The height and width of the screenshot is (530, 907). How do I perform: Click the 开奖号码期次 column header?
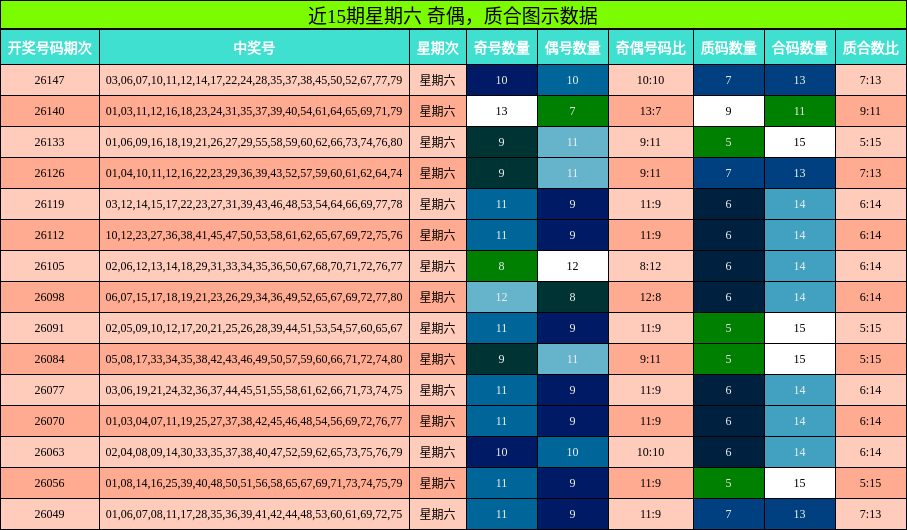tap(50, 47)
